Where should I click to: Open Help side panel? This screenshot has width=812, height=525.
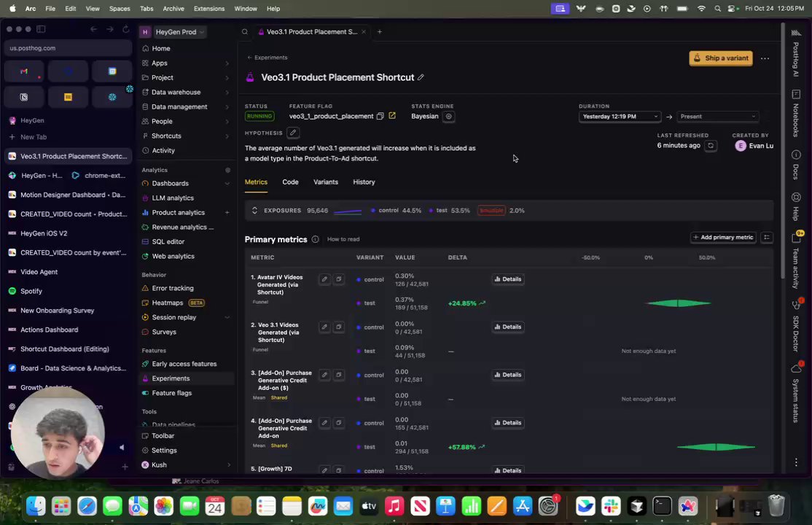[796, 206]
